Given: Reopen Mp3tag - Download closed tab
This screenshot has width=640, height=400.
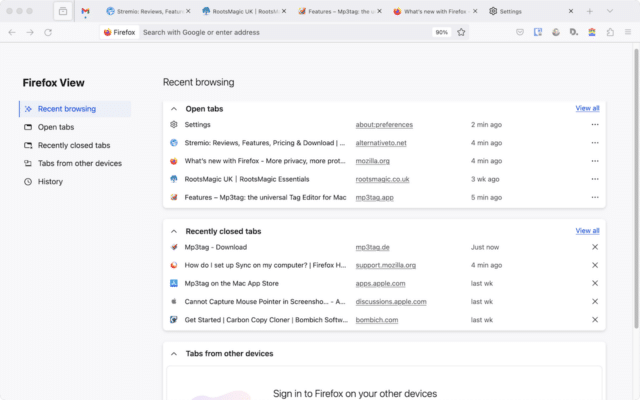Looking at the screenshot, I should 216,247.
